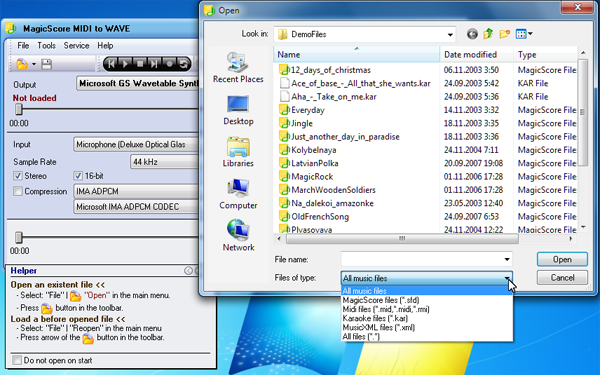Sort by the Type column header
The width and height of the screenshot is (600, 375).
click(545, 54)
